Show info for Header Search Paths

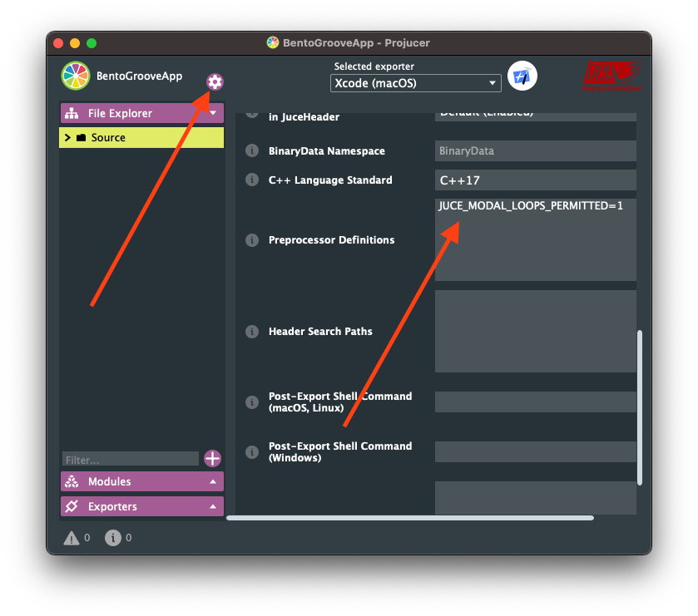coord(252,332)
